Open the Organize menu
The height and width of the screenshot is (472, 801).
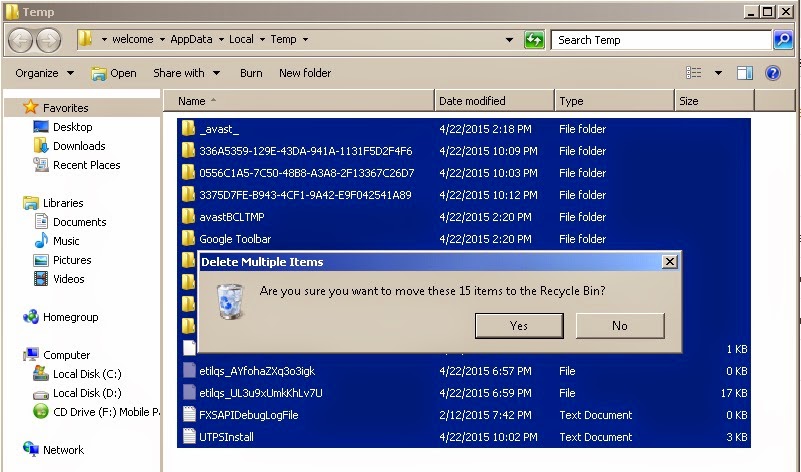(x=44, y=73)
